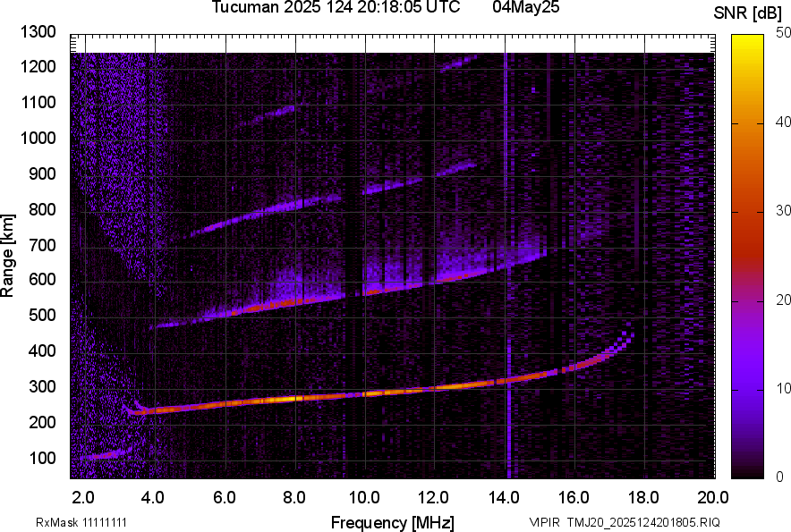Click the colorbar tick value 0
Viewport: 791px width, 532px height.
[780, 477]
